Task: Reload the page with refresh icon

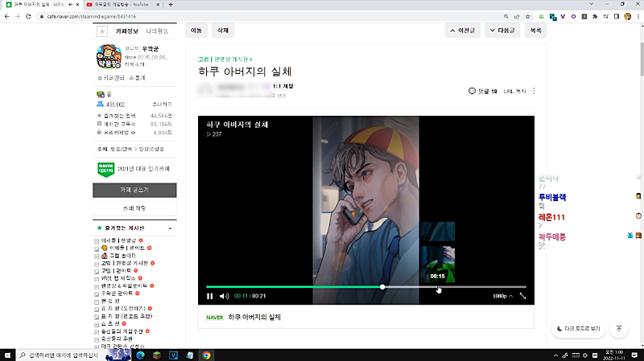Action: tap(28, 16)
